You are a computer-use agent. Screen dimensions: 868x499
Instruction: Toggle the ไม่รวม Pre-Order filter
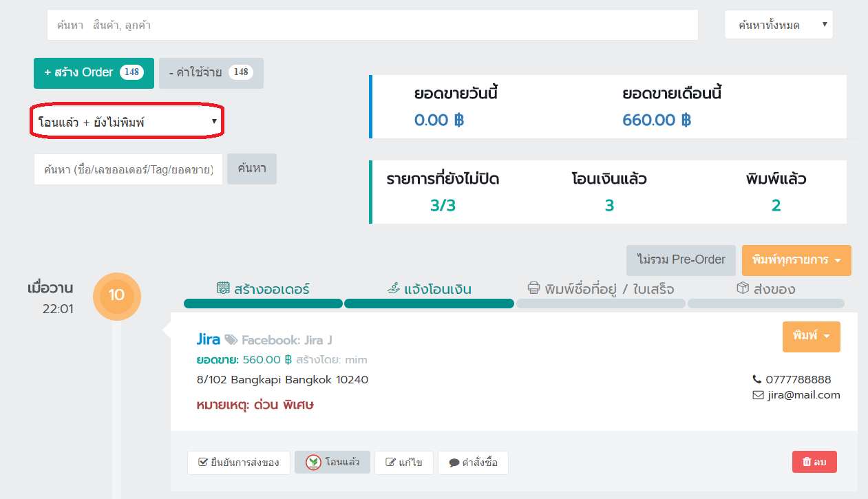(x=681, y=260)
